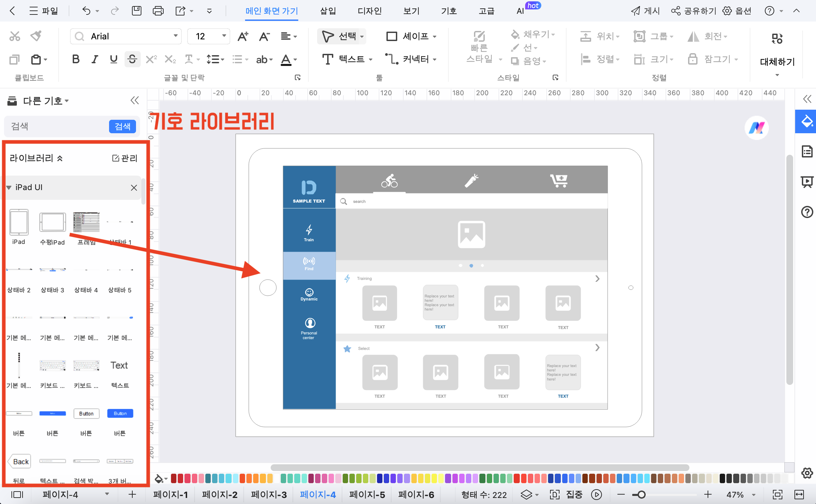Open presentation panel icon on right sidebar
Image resolution: width=816 pixels, height=504 pixels.
[x=807, y=182]
